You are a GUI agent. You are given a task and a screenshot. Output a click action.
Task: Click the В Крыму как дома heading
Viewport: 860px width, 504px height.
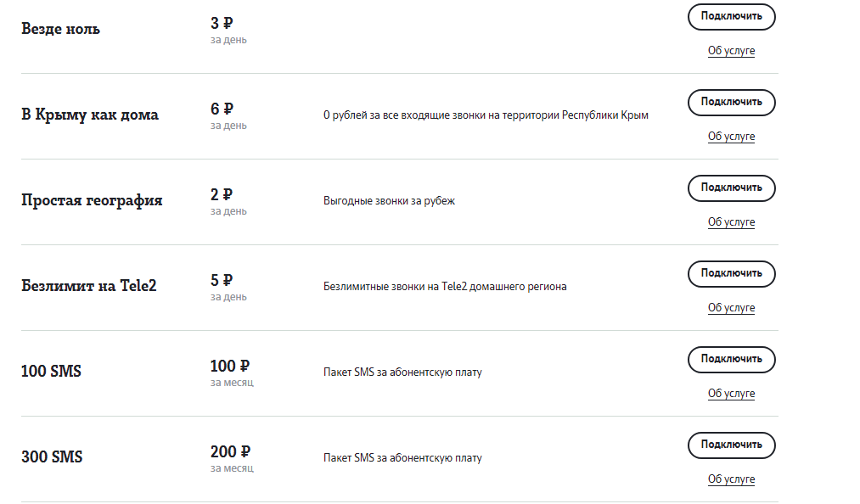click(x=90, y=115)
